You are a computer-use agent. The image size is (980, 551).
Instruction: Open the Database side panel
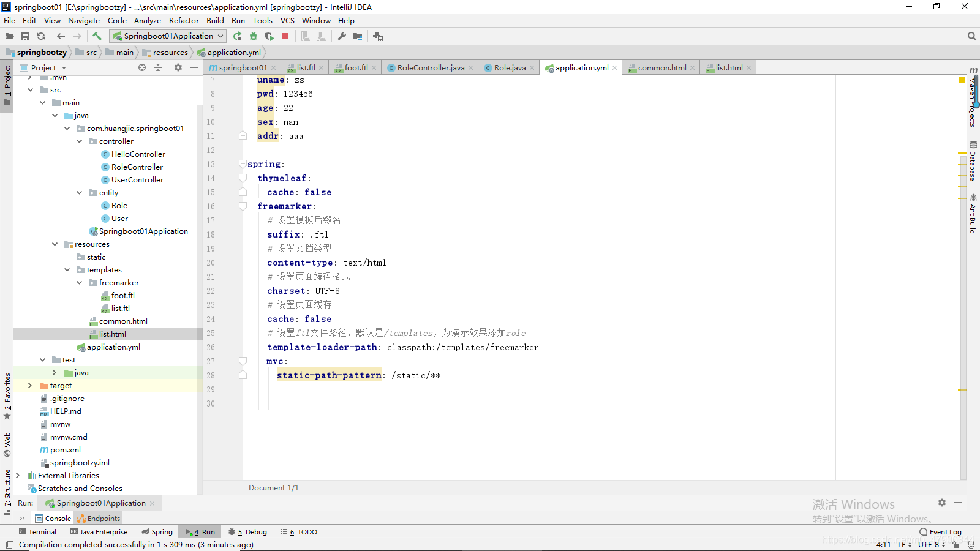973,161
